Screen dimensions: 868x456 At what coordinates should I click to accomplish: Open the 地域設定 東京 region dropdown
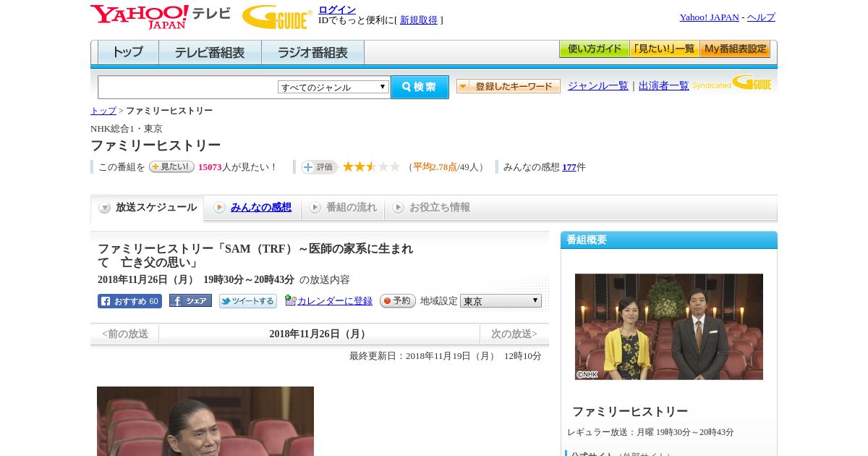click(x=501, y=300)
